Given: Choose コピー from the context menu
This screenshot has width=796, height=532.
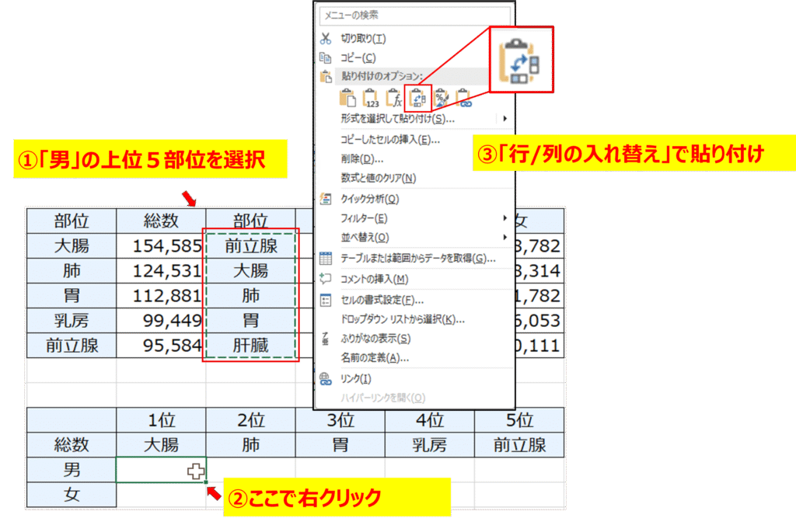Looking at the screenshot, I should pos(358,58).
